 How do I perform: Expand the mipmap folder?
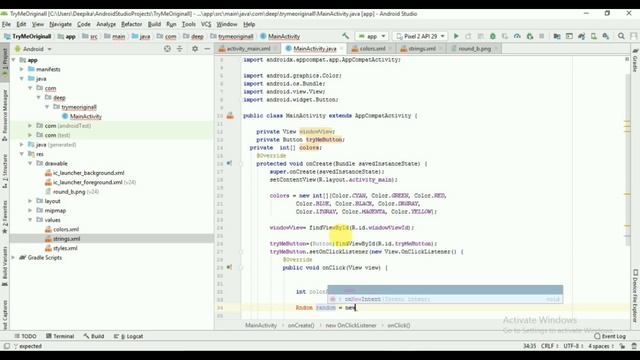(30, 210)
